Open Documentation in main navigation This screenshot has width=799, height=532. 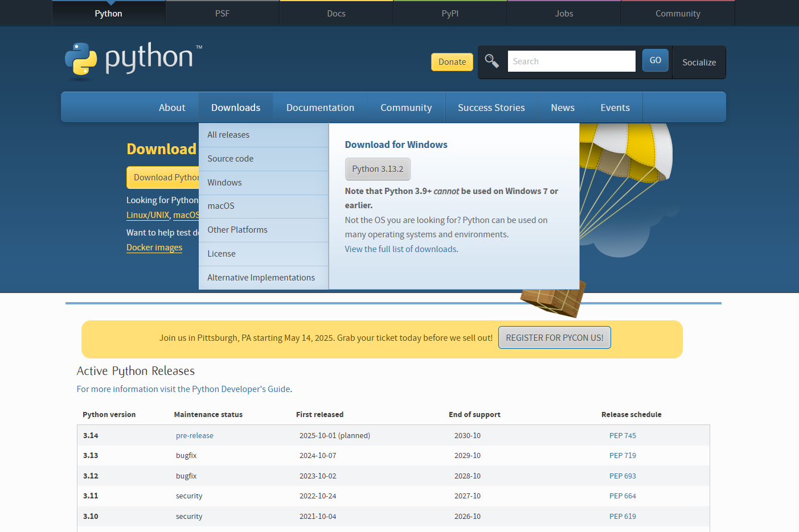tap(320, 108)
